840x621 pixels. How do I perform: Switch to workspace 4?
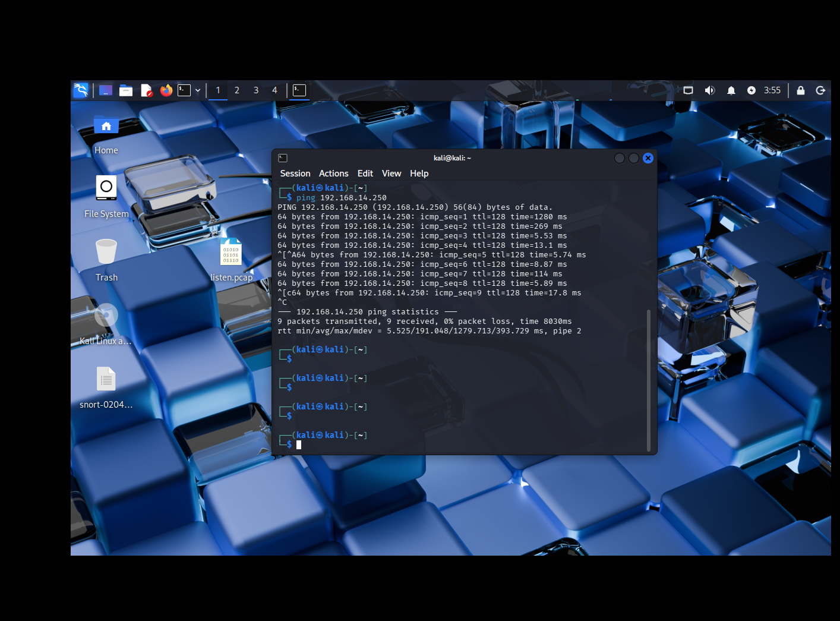[274, 90]
